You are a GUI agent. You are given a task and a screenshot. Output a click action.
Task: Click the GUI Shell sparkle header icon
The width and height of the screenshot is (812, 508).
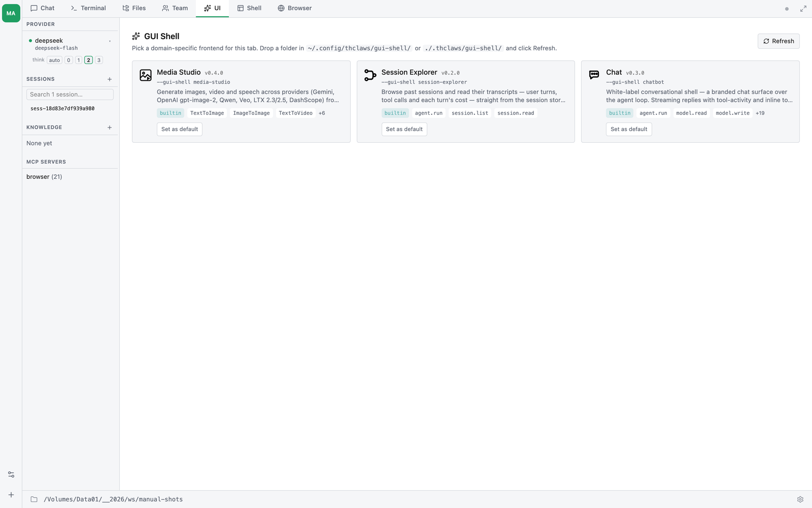point(136,36)
